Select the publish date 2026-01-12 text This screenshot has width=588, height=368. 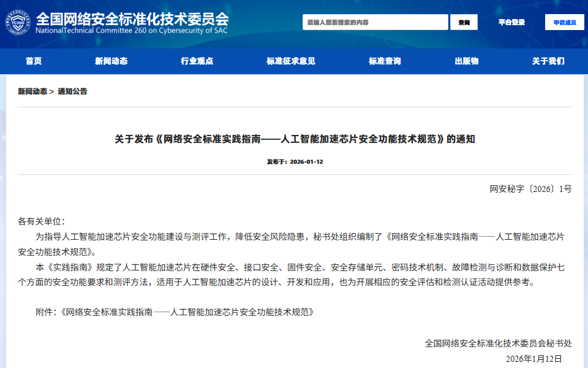[x=306, y=162]
